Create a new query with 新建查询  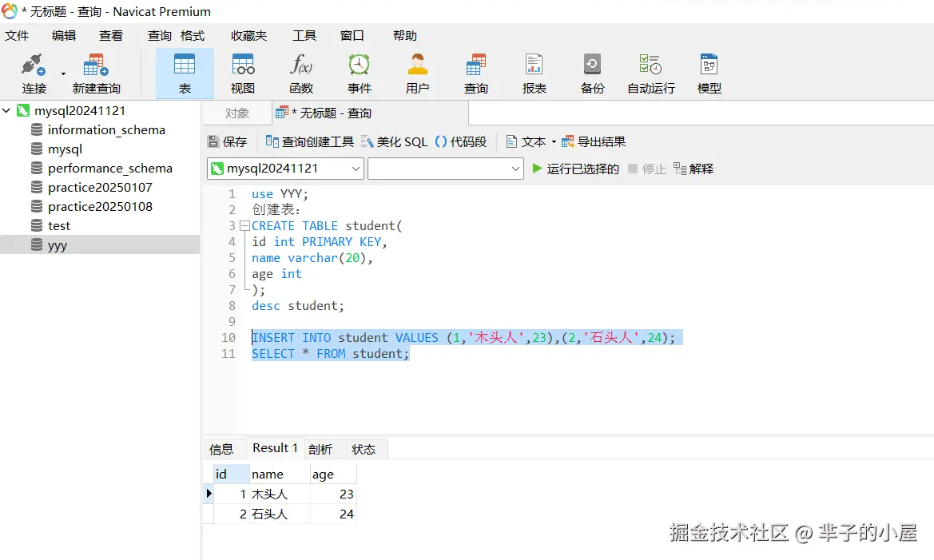96,73
